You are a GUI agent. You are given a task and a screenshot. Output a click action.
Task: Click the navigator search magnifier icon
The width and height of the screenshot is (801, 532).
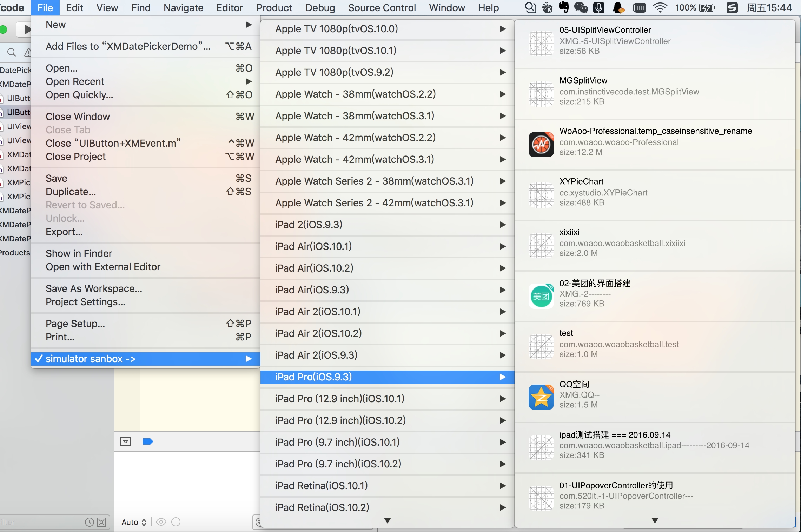(12, 53)
